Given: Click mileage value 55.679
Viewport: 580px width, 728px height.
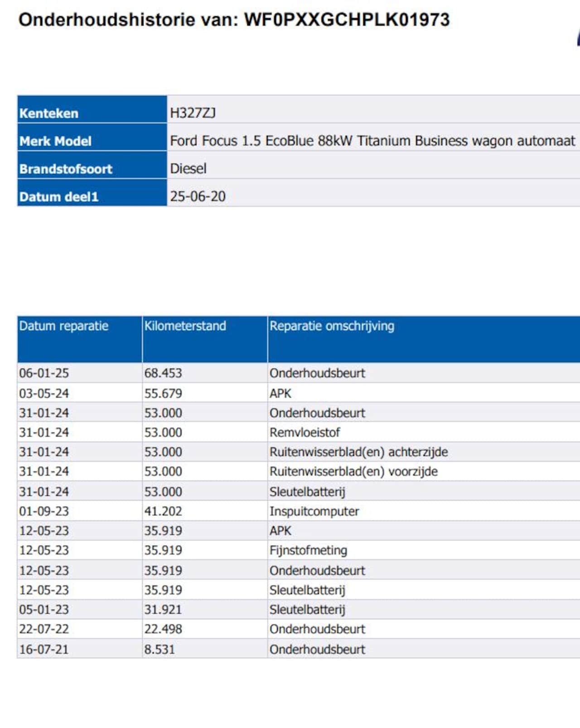Looking at the screenshot, I should [x=163, y=393].
